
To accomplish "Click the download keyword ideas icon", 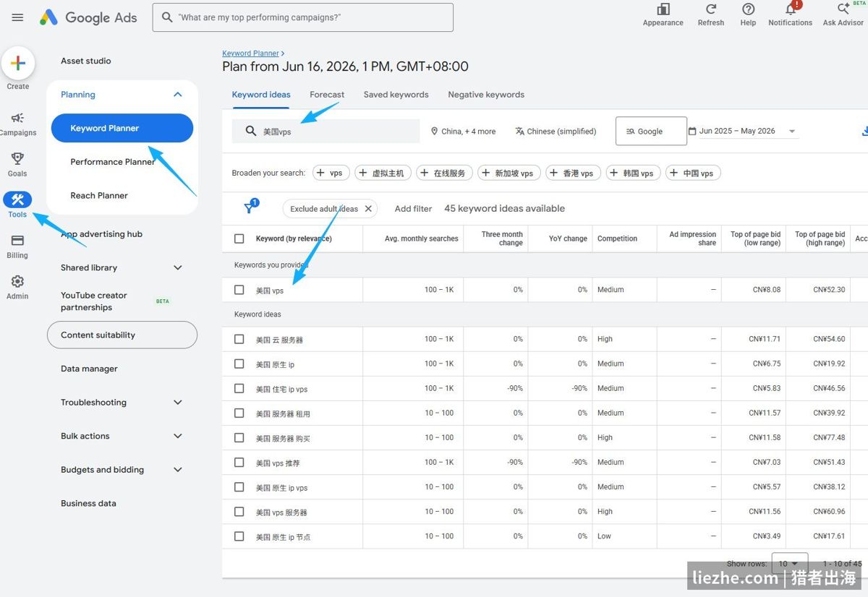I will (865, 131).
